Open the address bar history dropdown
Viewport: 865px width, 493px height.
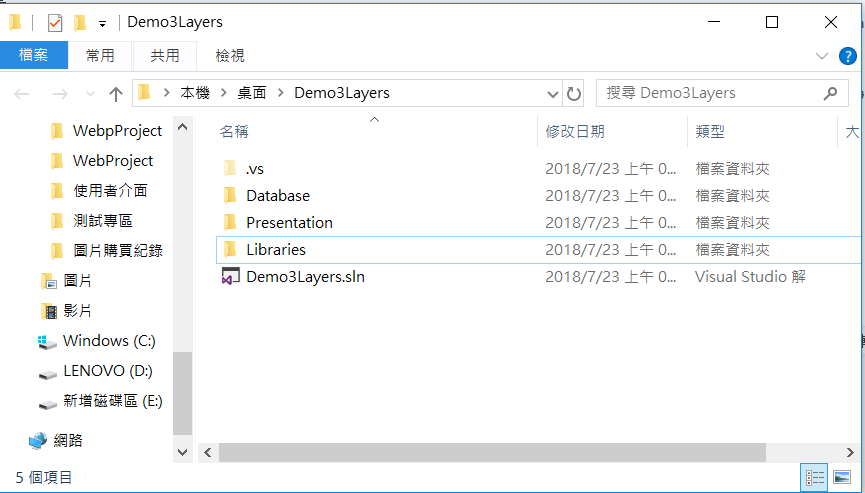(x=553, y=94)
